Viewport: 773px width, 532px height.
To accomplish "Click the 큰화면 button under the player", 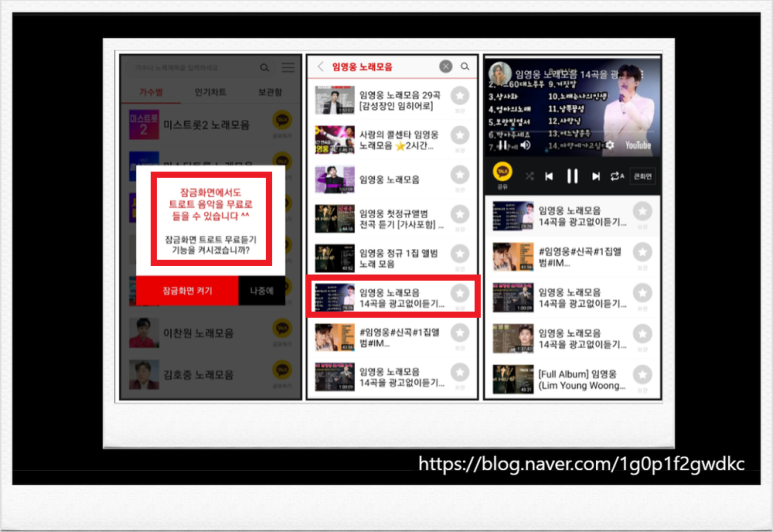I will [x=643, y=176].
